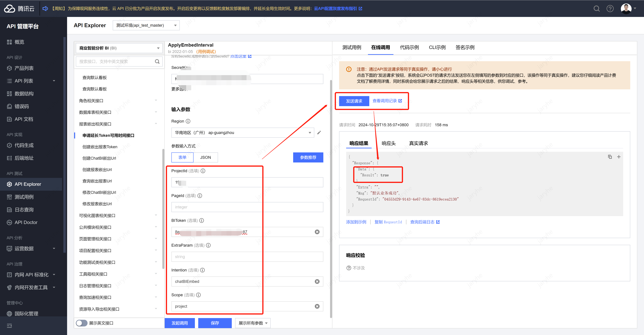
Task: Search interfaces using the magnifier icon
Action: point(157,62)
